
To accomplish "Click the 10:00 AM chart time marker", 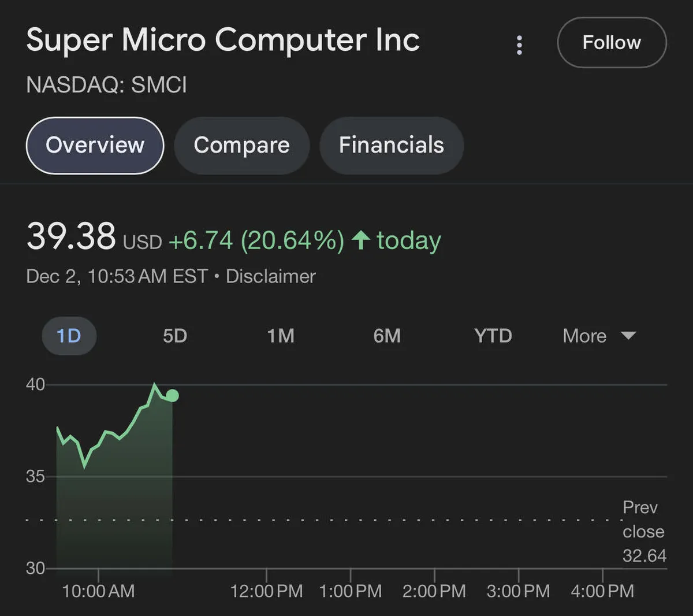I will coord(98,591).
